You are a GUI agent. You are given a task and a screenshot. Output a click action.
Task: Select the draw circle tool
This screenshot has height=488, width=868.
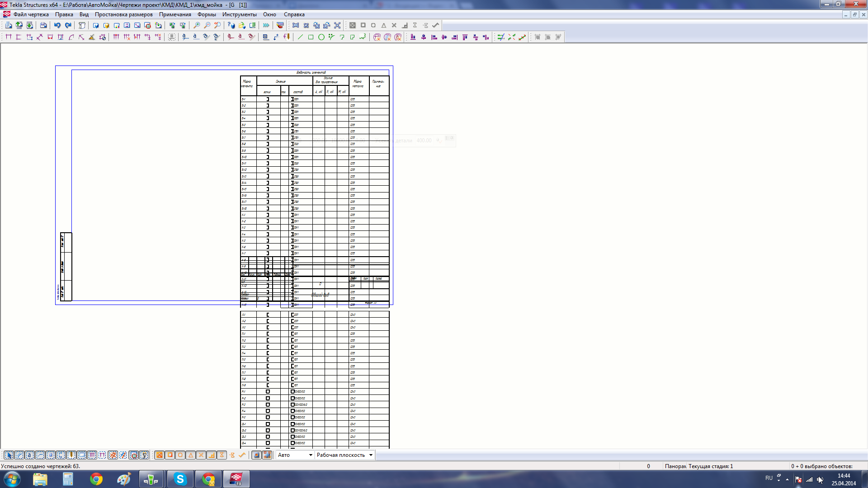click(x=321, y=37)
